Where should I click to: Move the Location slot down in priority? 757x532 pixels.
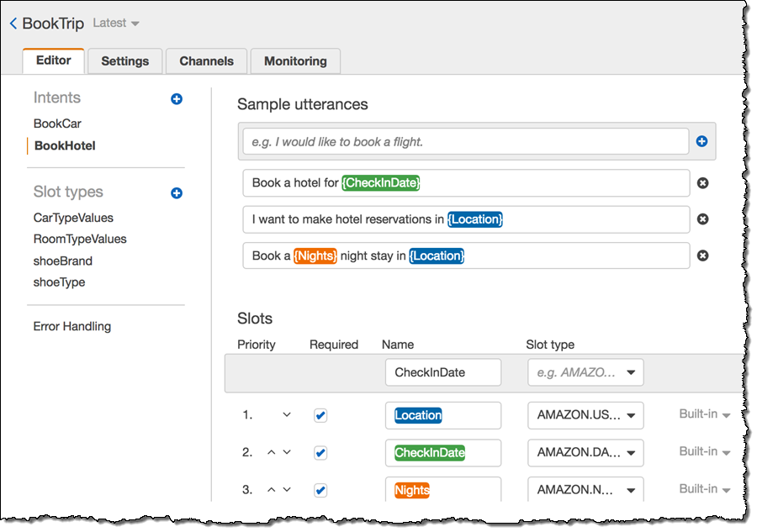click(287, 415)
